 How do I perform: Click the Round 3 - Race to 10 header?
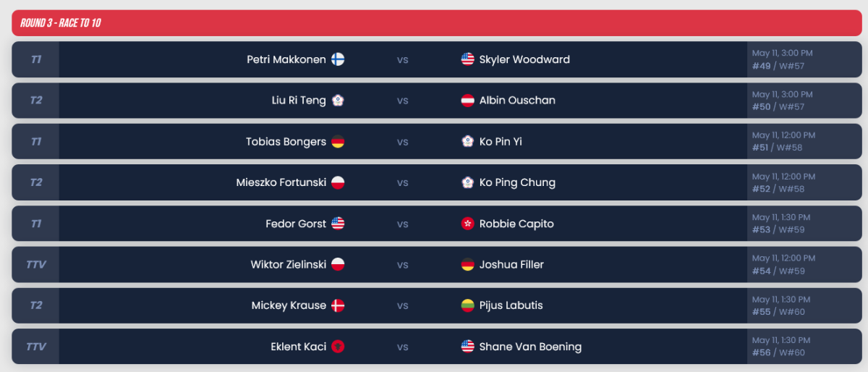tap(61, 23)
